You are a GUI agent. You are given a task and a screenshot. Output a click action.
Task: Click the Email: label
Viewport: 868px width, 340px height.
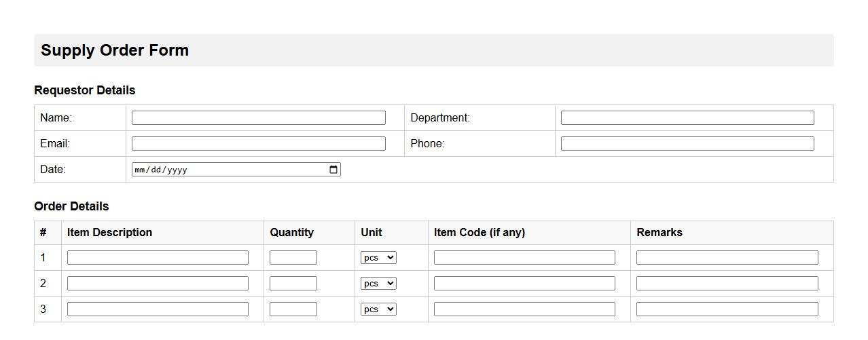tap(55, 144)
